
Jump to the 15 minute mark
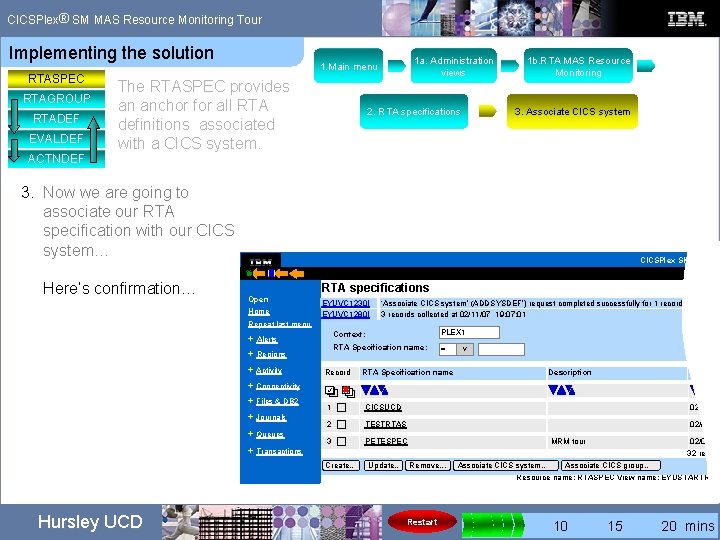[615, 526]
